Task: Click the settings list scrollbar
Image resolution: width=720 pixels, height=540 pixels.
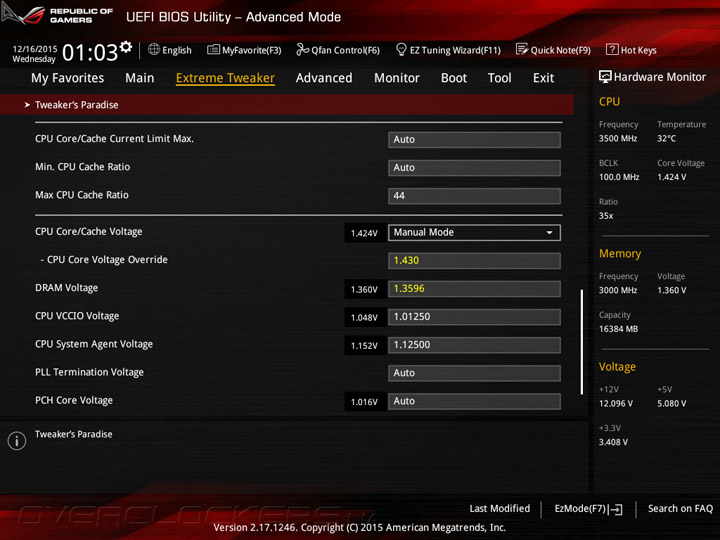Action: tap(582, 342)
